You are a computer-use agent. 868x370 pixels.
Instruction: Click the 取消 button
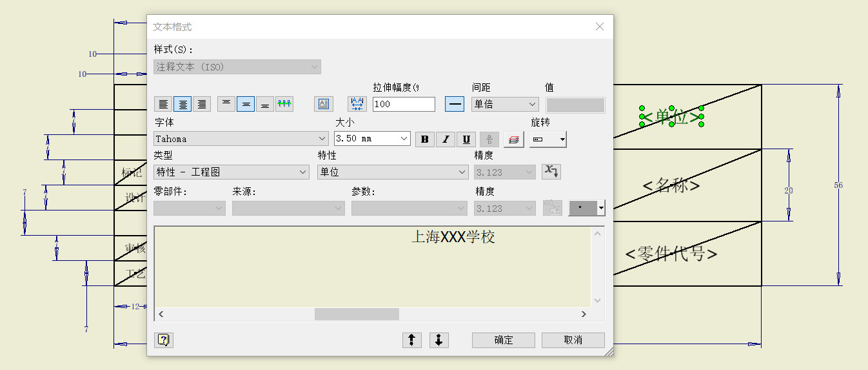[x=573, y=340]
